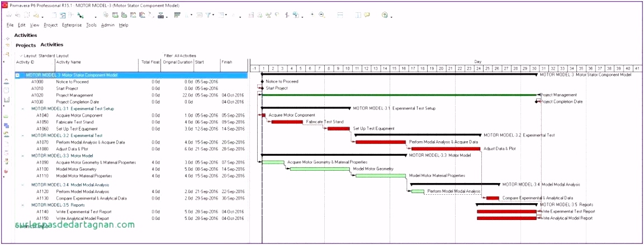Click the A1020 Finish date 04-Oct-2016 cell
This screenshot has height=245, width=644.
tap(233, 95)
